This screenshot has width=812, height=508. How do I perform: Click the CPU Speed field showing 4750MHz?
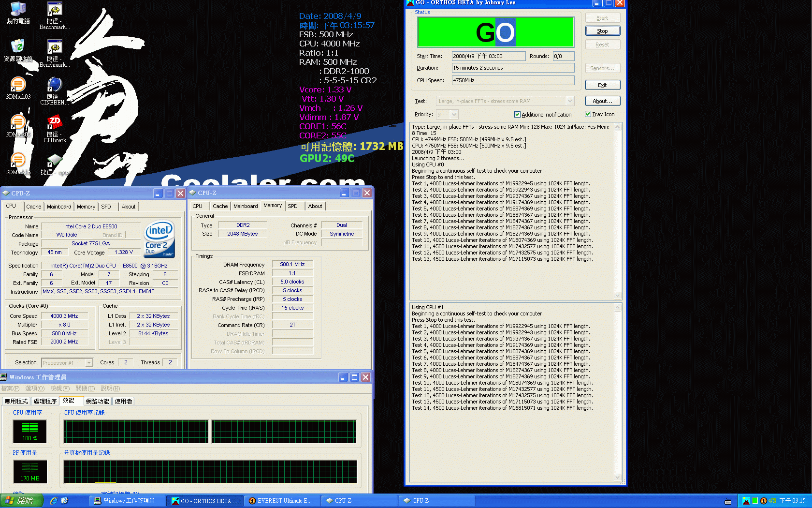tap(513, 80)
